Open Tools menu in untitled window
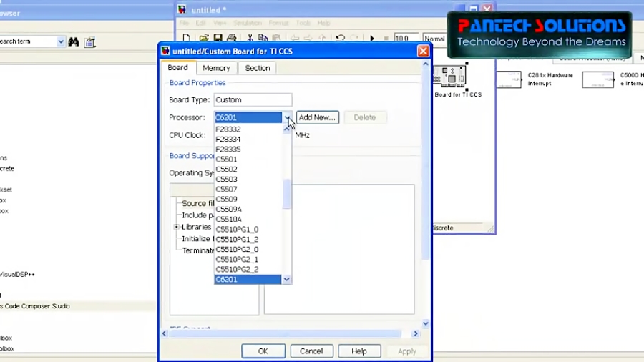The width and height of the screenshot is (644, 362). [303, 23]
